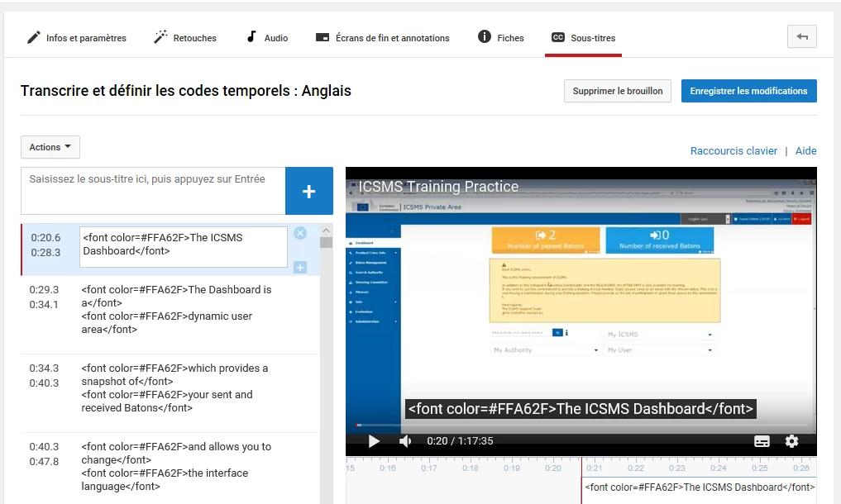Open the Retouches tab

pos(185,37)
